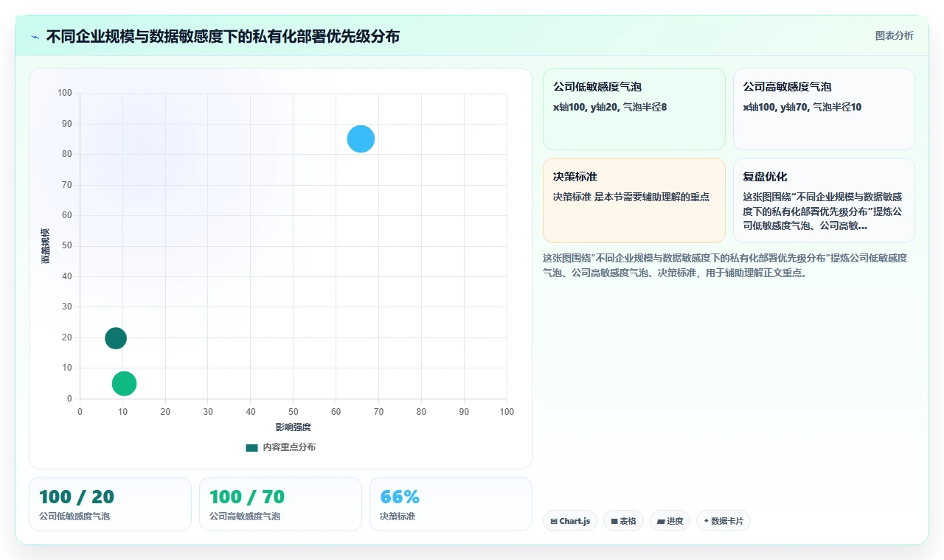The image size is (944, 560).
Task: Select the dark teal bubble in chart
Action: pos(115,338)
